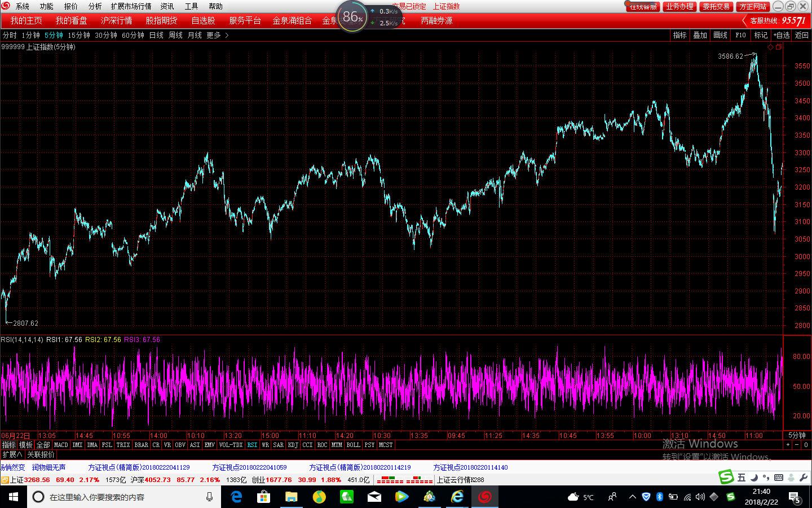Click the 在线客服 button

643,7
